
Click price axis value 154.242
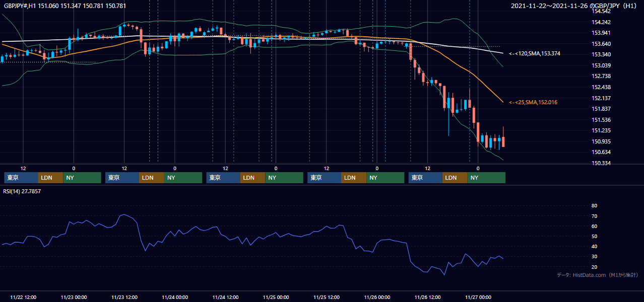coord(601,22)
